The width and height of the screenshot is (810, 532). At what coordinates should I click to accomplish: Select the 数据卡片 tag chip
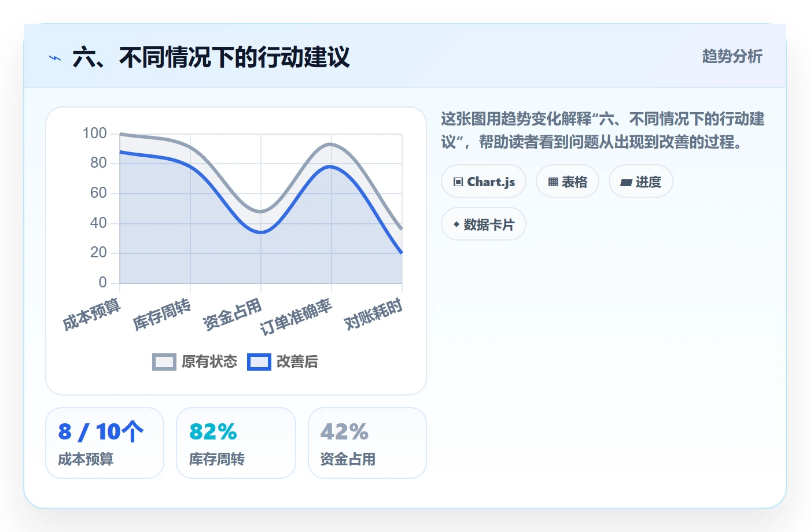click(x=484, y=224)
